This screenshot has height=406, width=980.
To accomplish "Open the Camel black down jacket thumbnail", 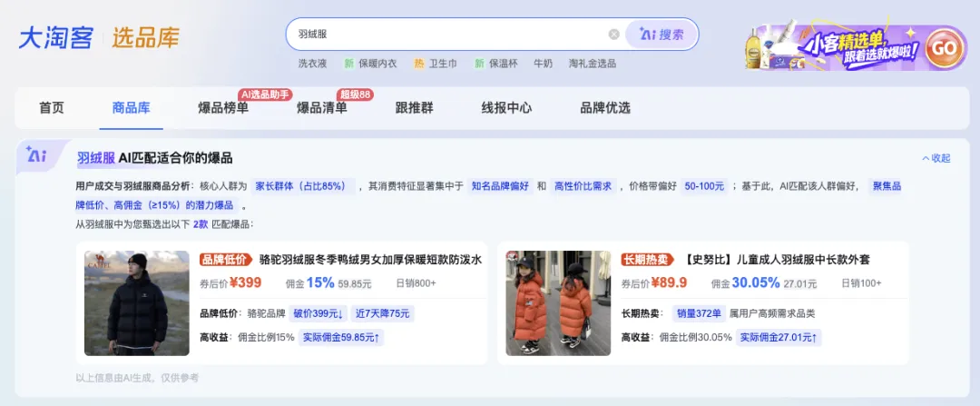I will click(137, 303).
